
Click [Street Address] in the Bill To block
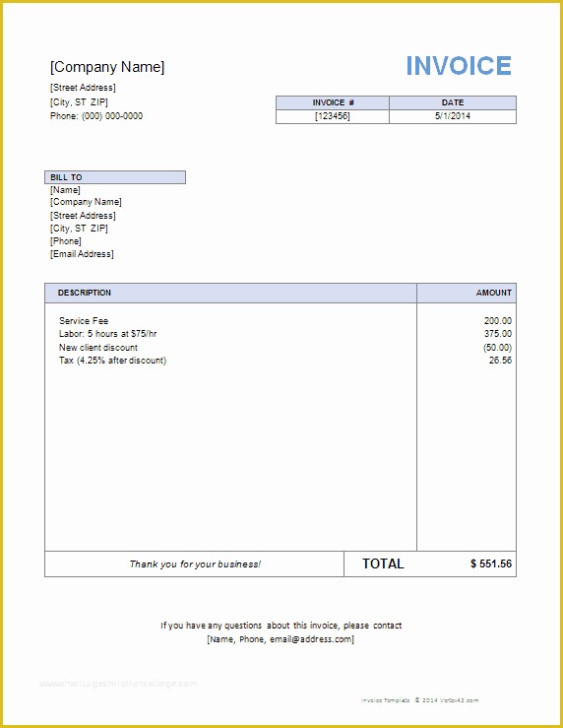coord(83,216)
